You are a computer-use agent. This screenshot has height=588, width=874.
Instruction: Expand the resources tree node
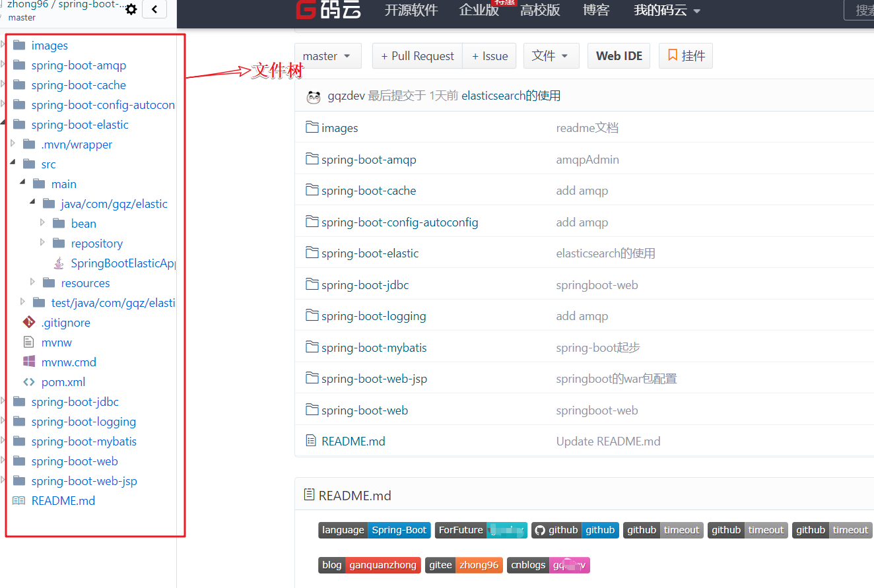tap(32, 282)
